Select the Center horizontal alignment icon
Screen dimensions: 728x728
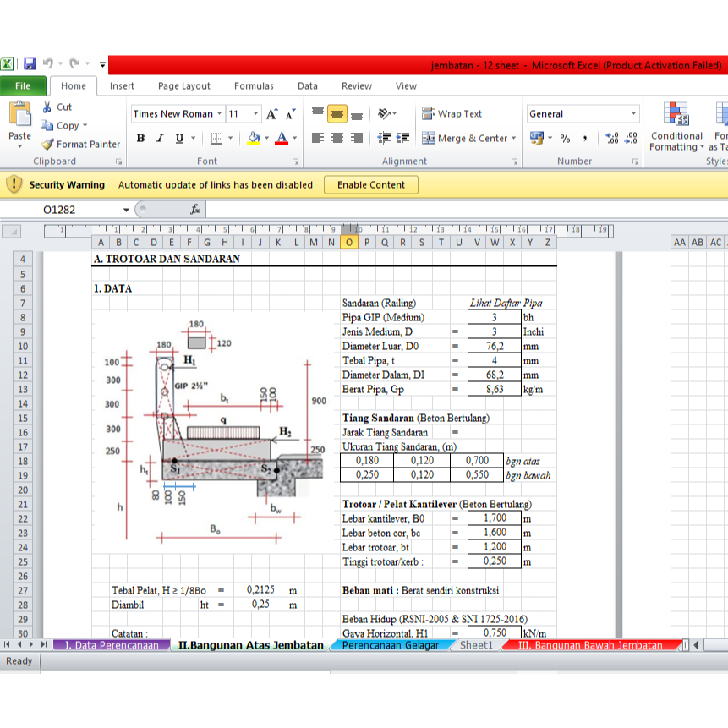(337, 139)
